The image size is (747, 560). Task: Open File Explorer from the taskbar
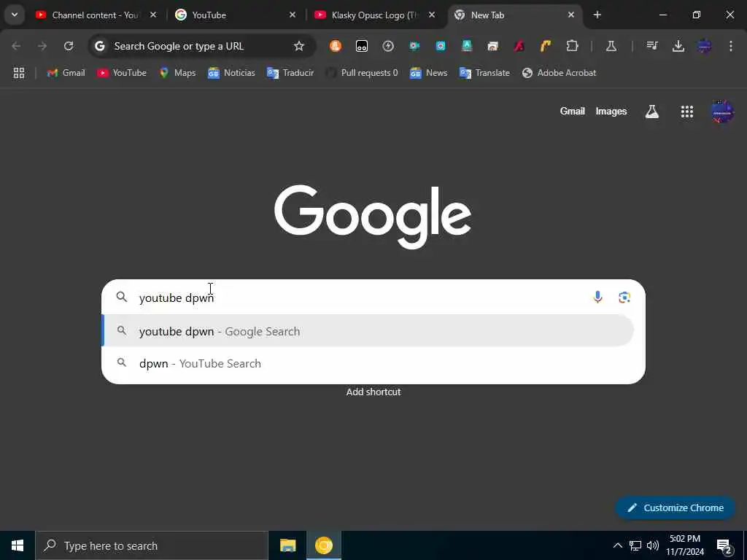click(x=287, y=545)
